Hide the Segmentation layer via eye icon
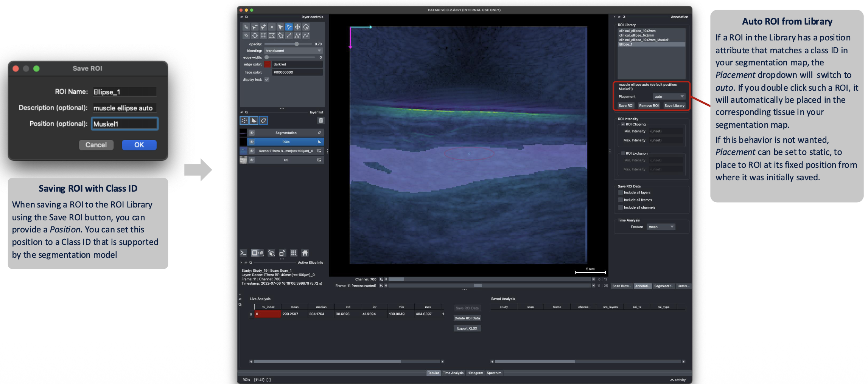The width and height of the screenshot is (868, 384). click(x=252, y=133)
